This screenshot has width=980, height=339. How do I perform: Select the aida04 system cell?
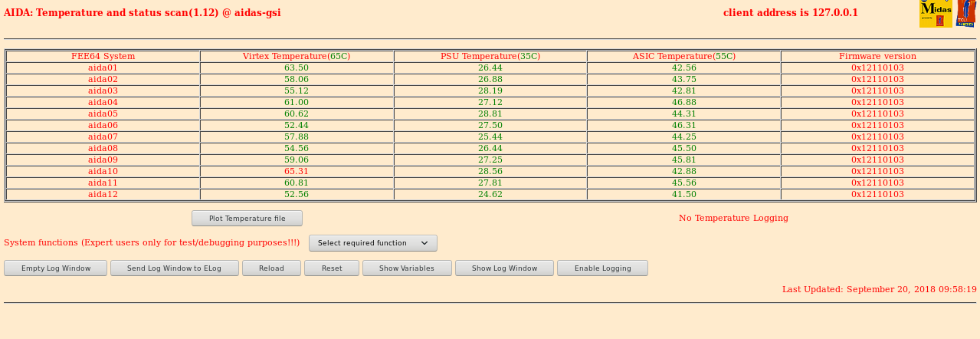pos(103,102)
